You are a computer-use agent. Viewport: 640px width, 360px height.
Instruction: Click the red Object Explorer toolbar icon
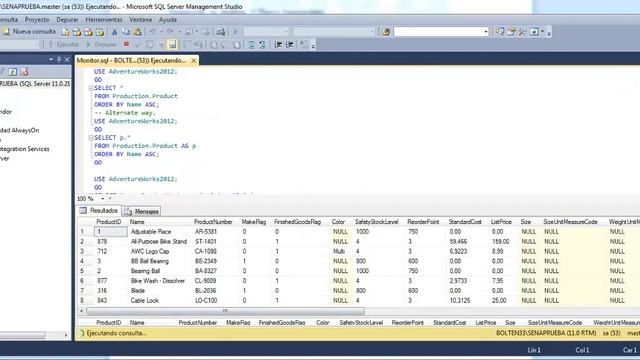click(24, 72)
